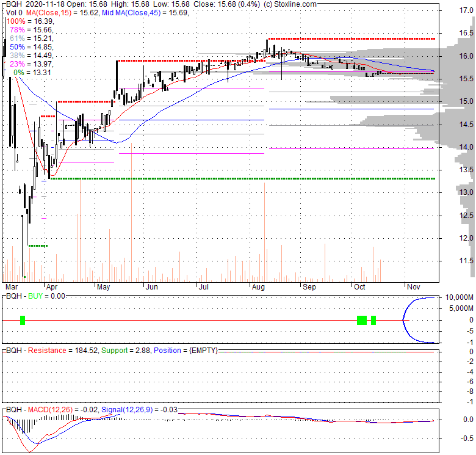Click the Mid MA(Close,45) = 15.69 label
Viewport: 476px width, 455px height.
point(145,13)
